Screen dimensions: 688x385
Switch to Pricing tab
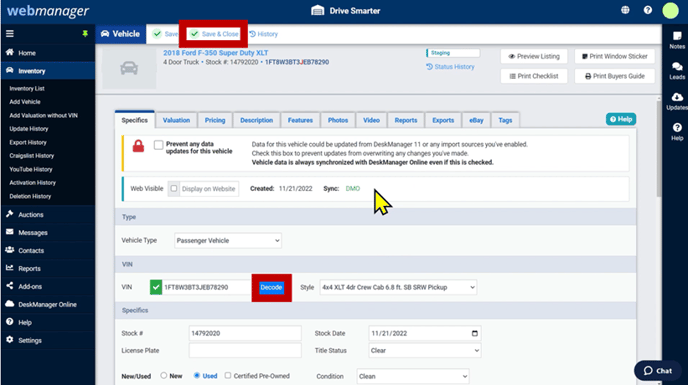coord(215,120)
